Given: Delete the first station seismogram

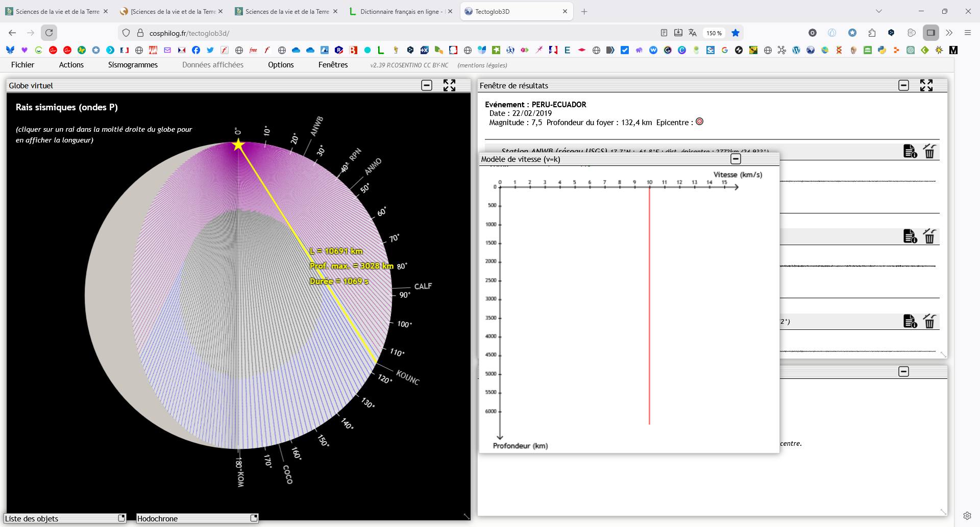Looking at the screenshot, I should pyautogui.click(x=929, y=151).
